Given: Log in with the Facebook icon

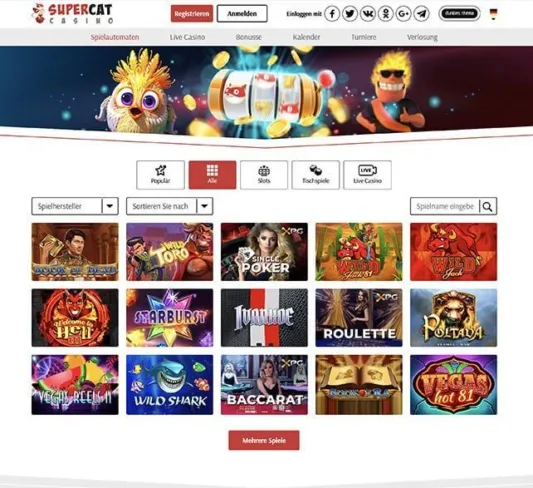Looking at the screenshot, I should point(332,14).
